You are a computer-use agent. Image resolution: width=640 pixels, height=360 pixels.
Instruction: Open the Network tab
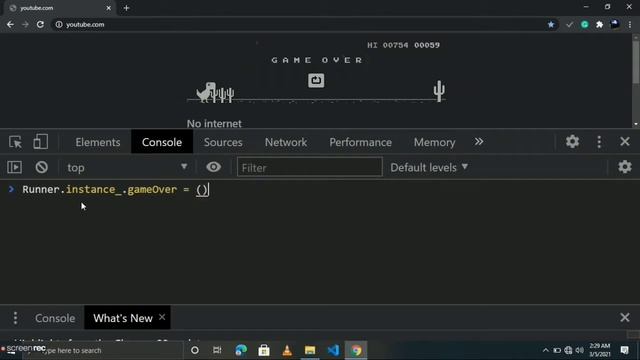coord(286,142)
